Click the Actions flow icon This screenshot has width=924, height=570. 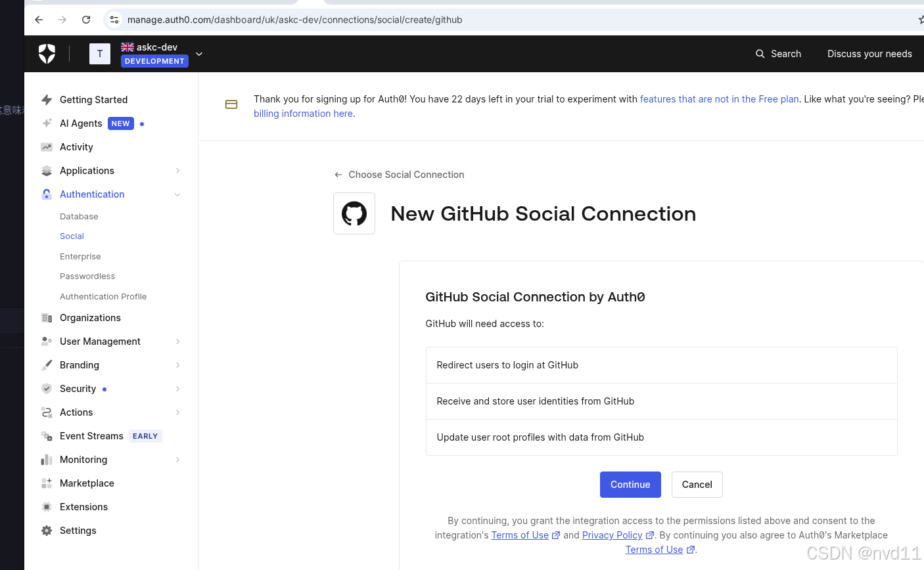pos(47,412)
